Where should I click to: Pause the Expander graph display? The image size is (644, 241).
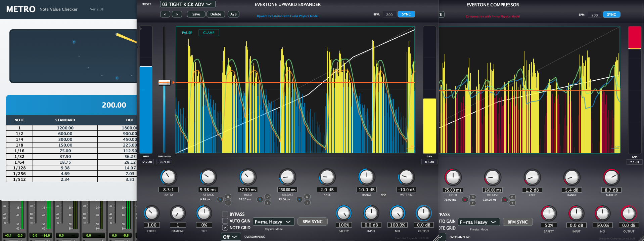187,33
